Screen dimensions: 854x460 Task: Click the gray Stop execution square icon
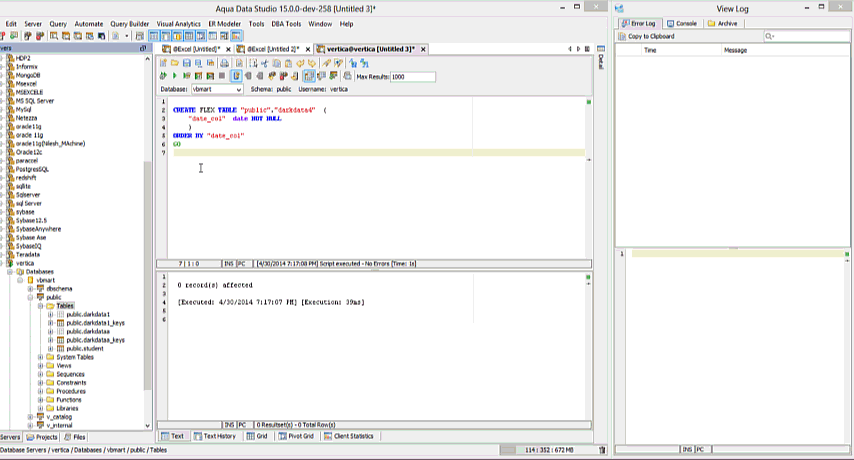222,76
